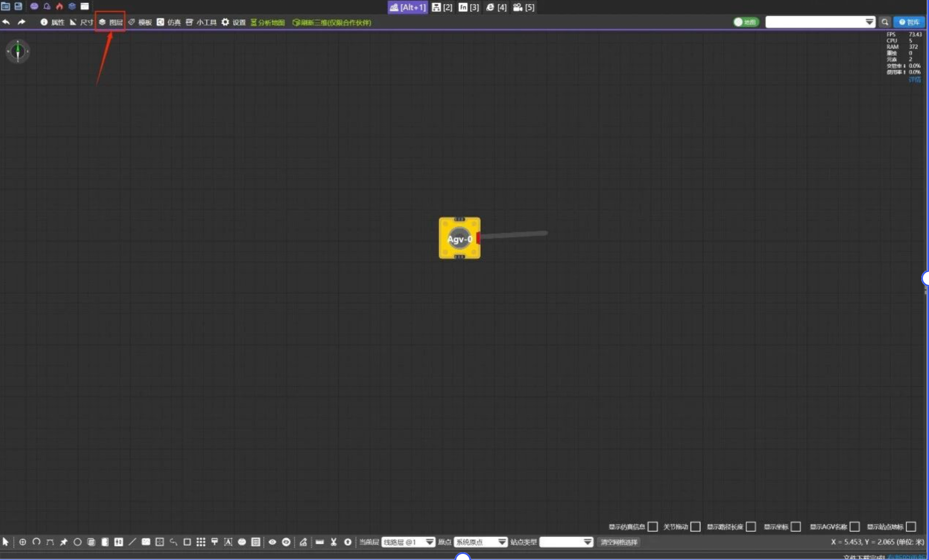Expand the top-right search combo box arrow
Screen dimensions: 929x560
[870, 22]
